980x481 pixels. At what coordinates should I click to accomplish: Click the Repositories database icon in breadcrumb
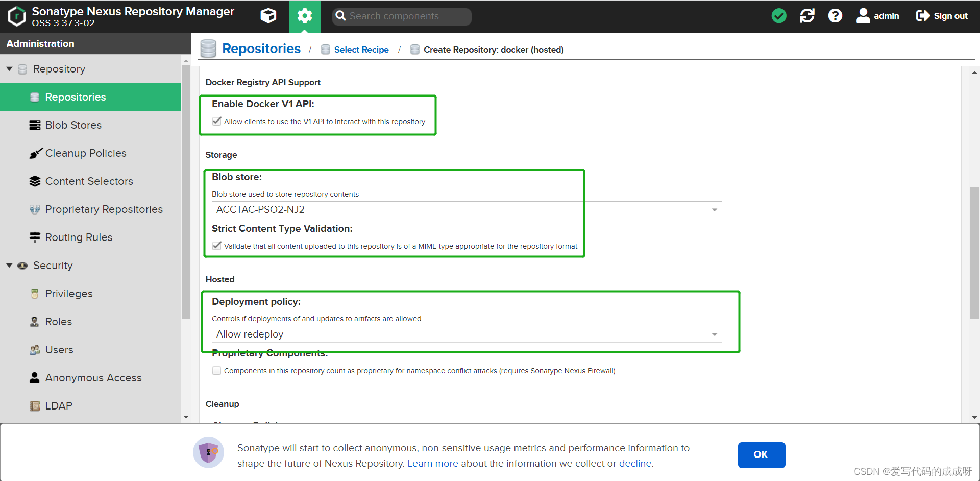[x=208, y=49]
